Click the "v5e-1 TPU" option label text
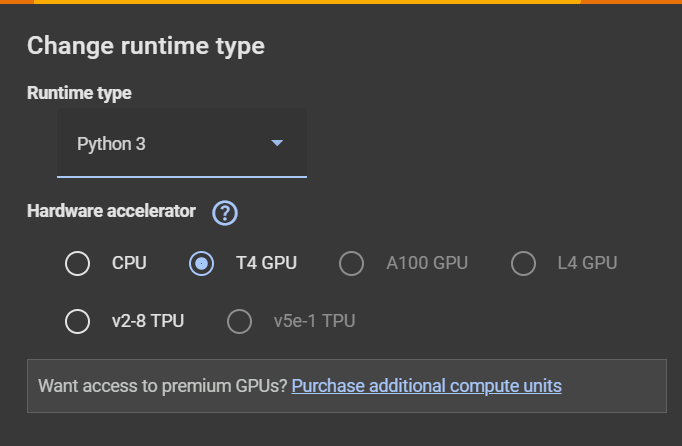The image size is (682, 446). point(314,321)
